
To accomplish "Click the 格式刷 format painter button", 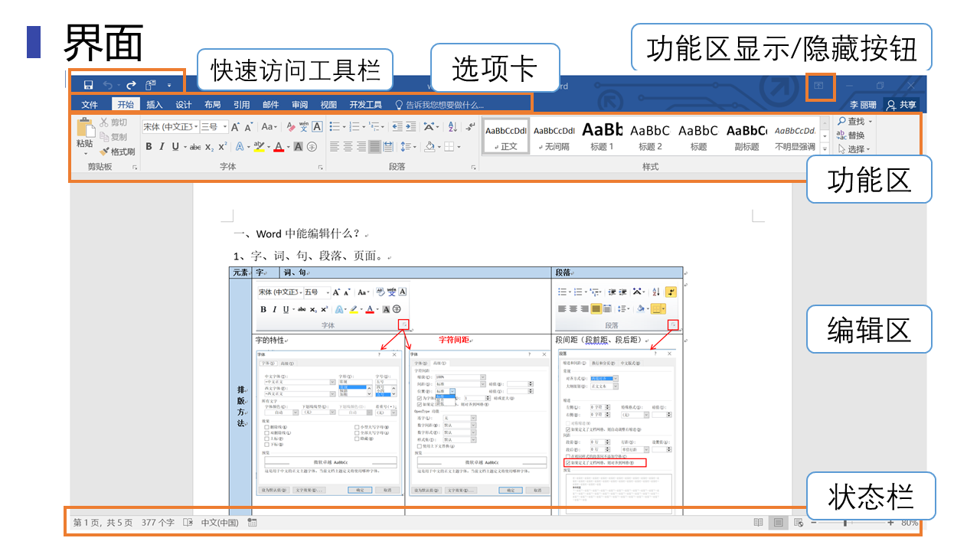I will pyautogui.click(x=117, y=152).
